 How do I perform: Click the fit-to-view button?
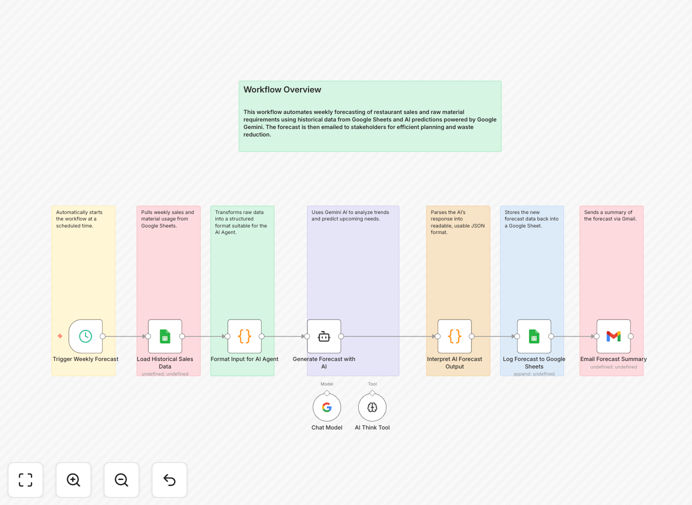26,480
